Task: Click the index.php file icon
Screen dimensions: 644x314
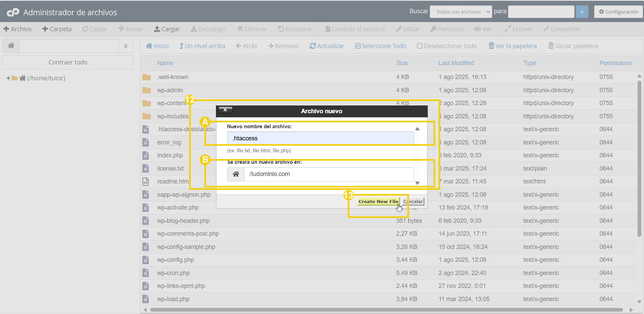Action: pos(146,155)
